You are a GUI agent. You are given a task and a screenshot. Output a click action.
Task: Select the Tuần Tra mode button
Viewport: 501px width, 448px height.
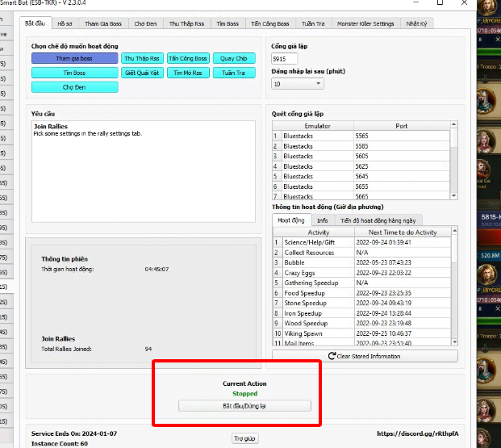coord(234,73)
